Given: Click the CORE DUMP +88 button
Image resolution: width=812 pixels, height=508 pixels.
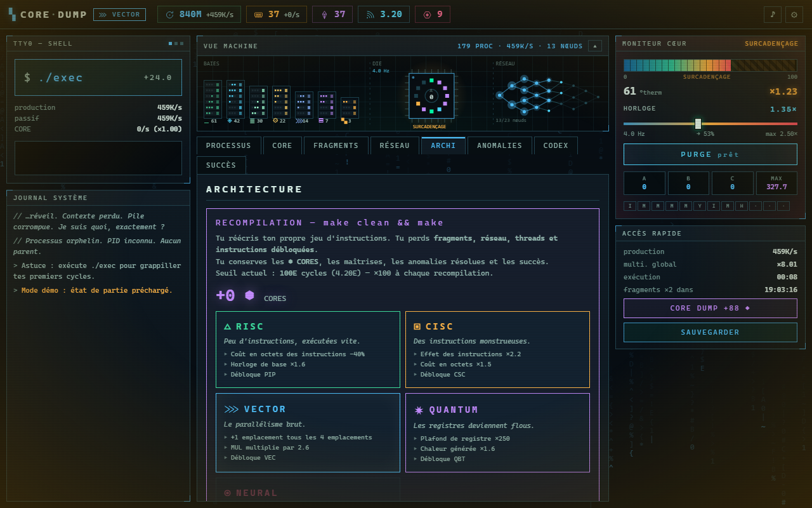Looking at the screenshot, I should point(710,308).
